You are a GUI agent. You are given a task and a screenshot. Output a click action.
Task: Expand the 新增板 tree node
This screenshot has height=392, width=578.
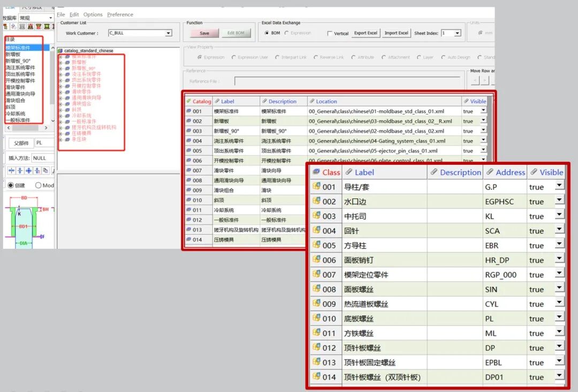60,62
